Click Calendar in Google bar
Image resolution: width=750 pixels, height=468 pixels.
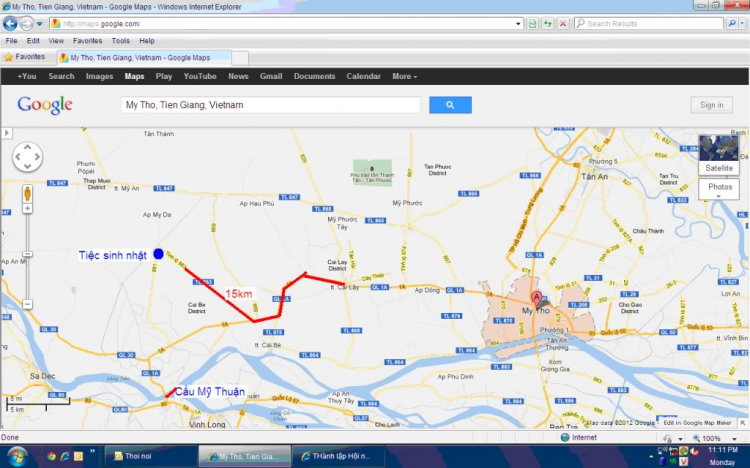tap(364, 76)
